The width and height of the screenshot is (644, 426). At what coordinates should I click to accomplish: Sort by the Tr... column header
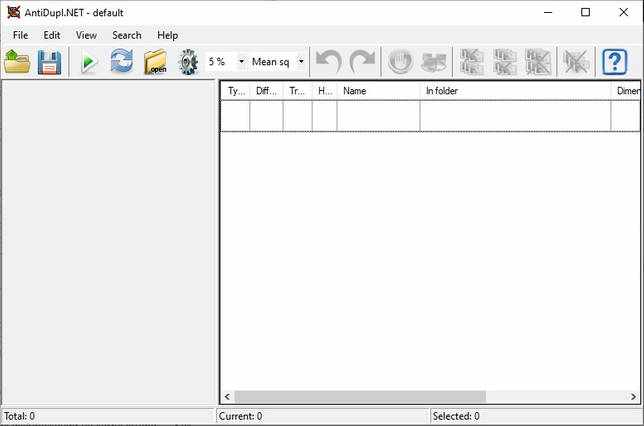tap(297, 91)
